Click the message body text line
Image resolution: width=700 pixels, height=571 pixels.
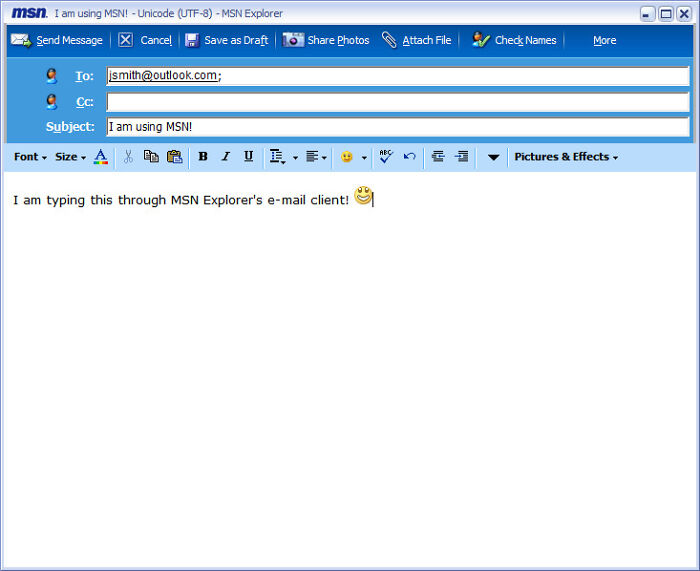[x=181, y=200]
